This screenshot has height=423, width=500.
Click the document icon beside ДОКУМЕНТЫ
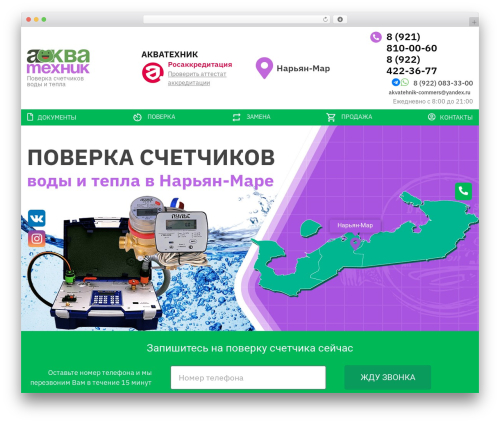click(x=30, y=117)
